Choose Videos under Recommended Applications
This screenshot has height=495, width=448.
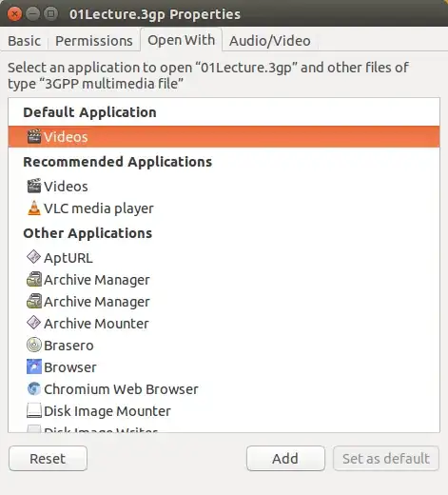point(224,187)
